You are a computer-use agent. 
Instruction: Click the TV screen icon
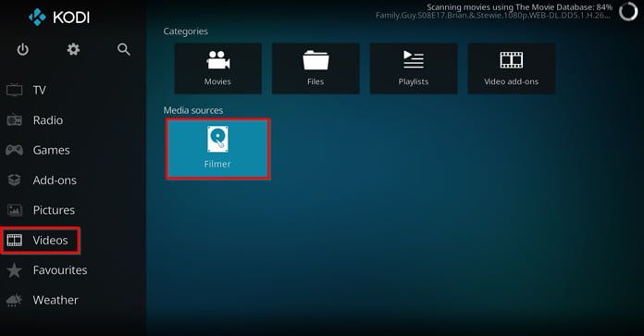click(15, 90)
